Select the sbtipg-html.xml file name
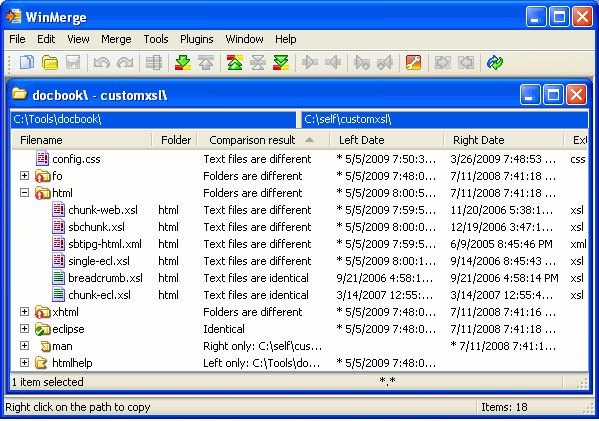Screen dimensions: 599x421 [x=105, y=244]
